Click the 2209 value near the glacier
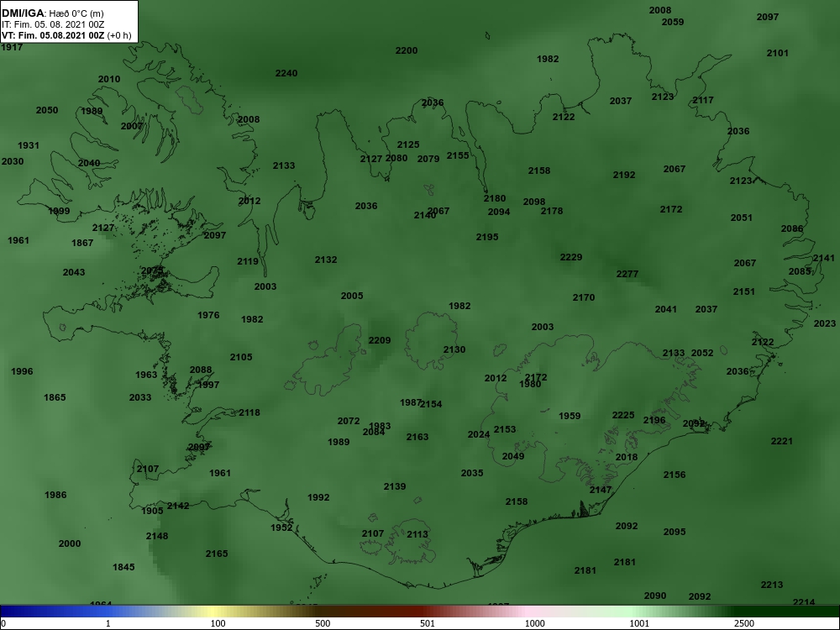Image resolution: width=840 pixels, height=630 pixels. (380, 341)
